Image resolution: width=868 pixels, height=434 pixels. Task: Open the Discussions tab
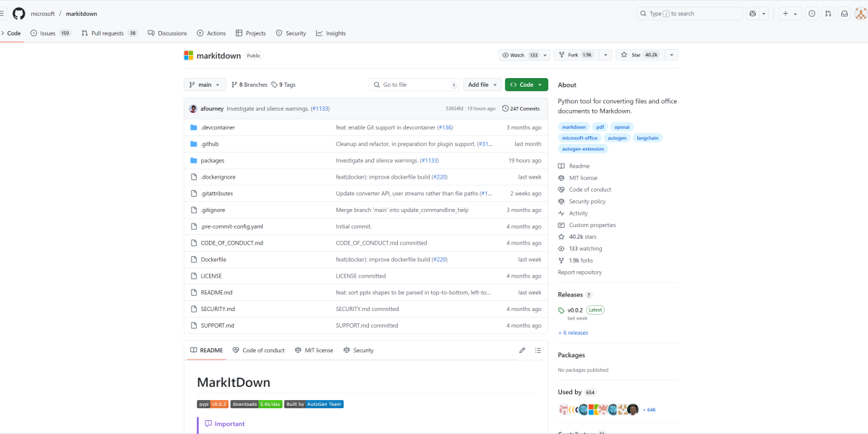point(167,33)
